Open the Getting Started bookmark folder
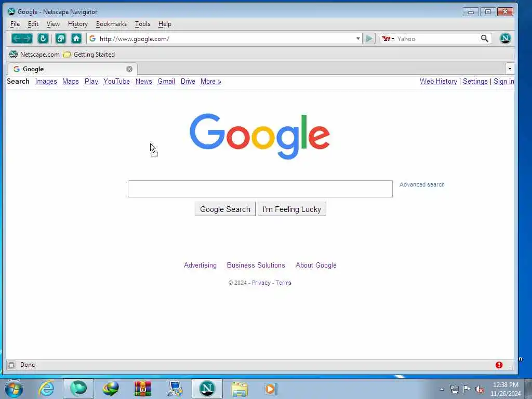This screenshot has height=399, width=532. (x=89, y=54)
